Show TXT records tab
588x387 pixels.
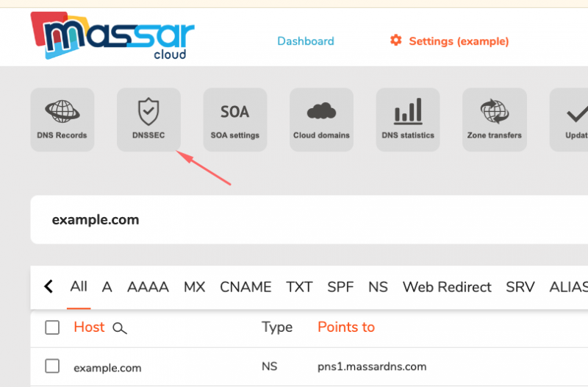click(x=299, y=287)
